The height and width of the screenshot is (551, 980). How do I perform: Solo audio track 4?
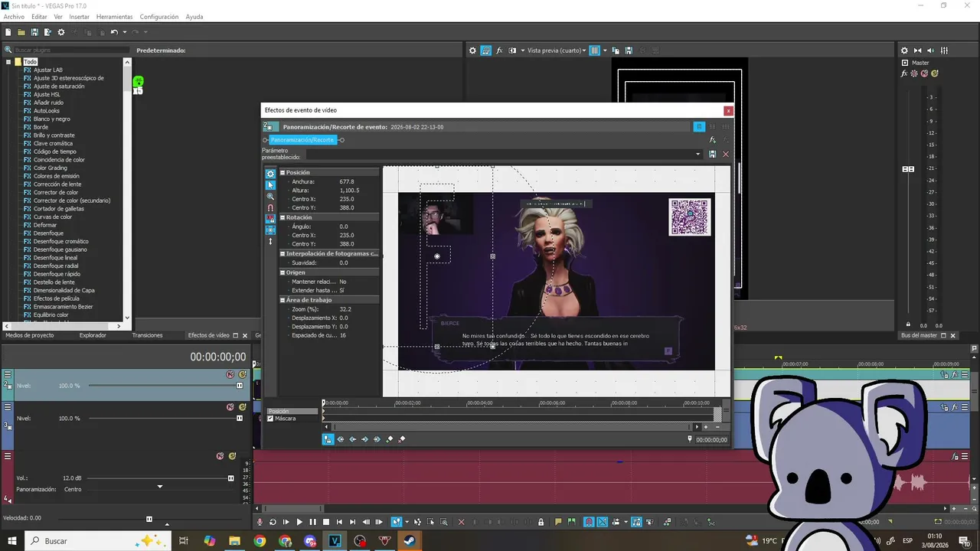click(232, 456)
